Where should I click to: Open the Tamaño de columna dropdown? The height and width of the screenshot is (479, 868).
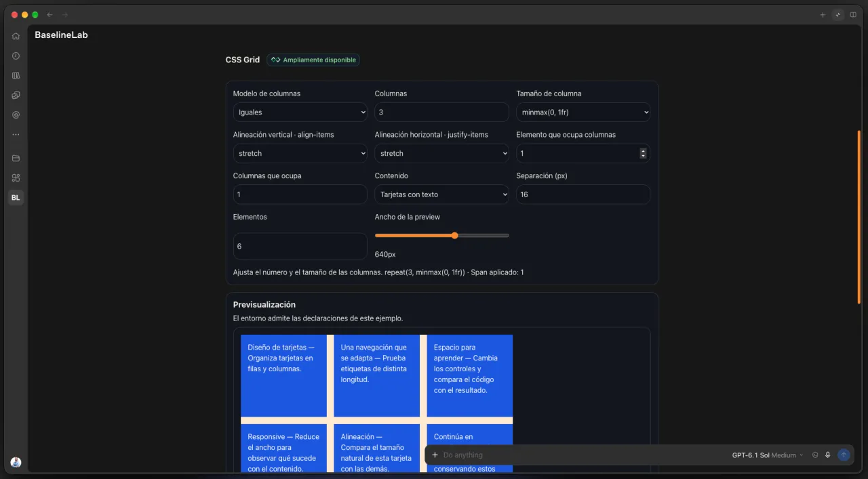click(x=583, y=112)
